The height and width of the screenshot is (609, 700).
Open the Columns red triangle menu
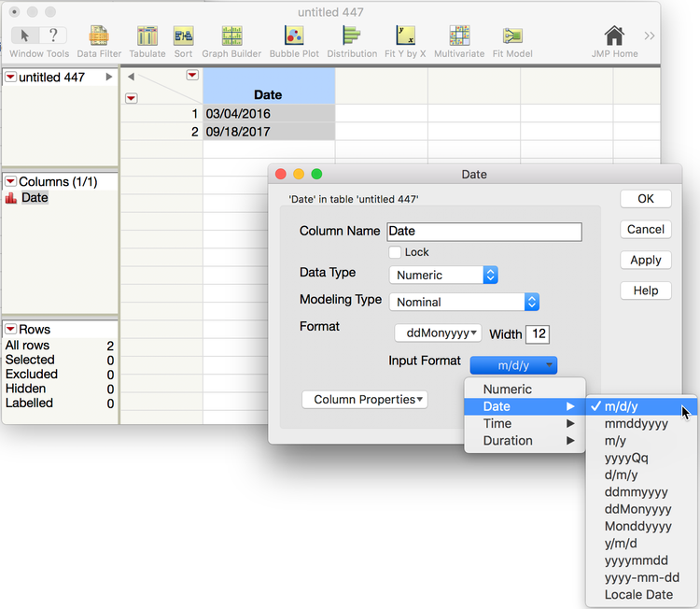click(10, 181)
